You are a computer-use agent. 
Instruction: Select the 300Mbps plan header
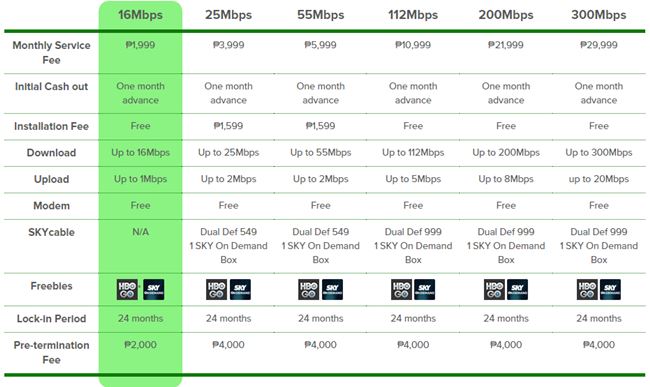(x=599, y=15)
